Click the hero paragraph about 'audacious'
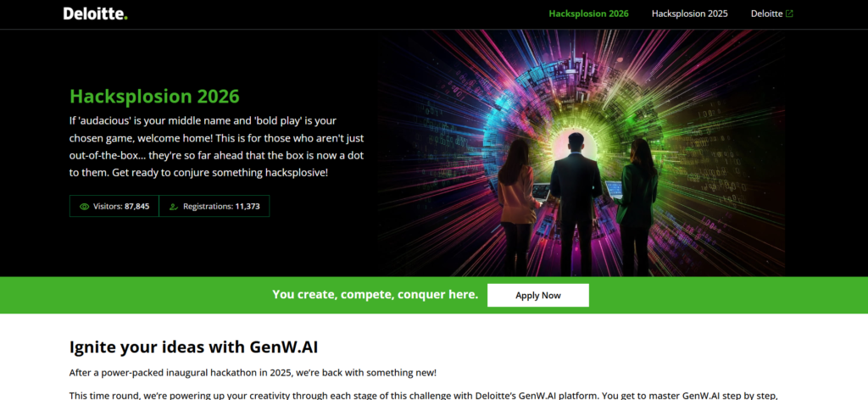The image size is (868, 400). tap(216, 147)
